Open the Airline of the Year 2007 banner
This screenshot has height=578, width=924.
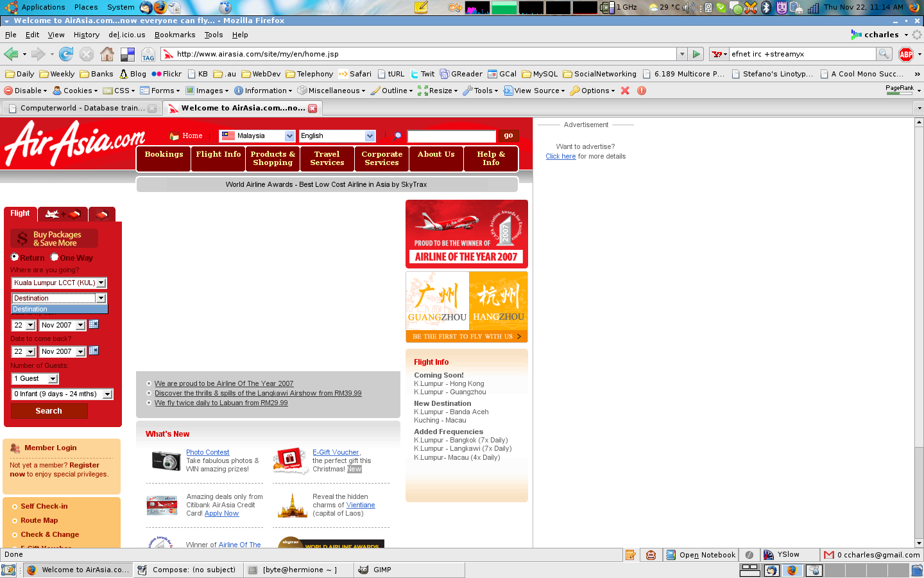point(466,234)
